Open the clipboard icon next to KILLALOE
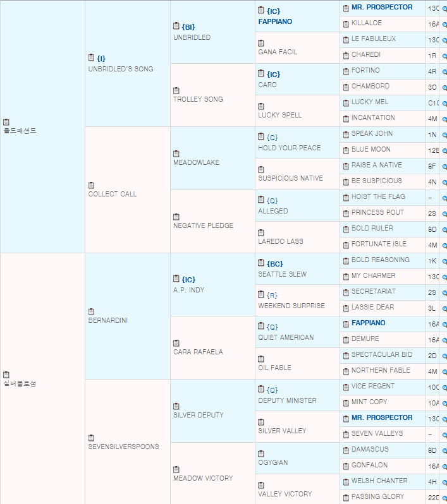Image resolution: width=447 pixels, height=504 pixels. (346, 24)
